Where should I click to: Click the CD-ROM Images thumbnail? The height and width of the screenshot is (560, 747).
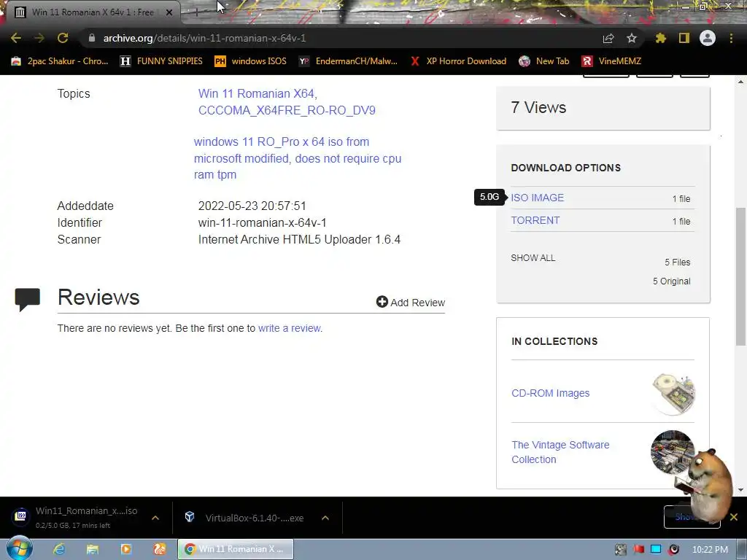(673, 393)
